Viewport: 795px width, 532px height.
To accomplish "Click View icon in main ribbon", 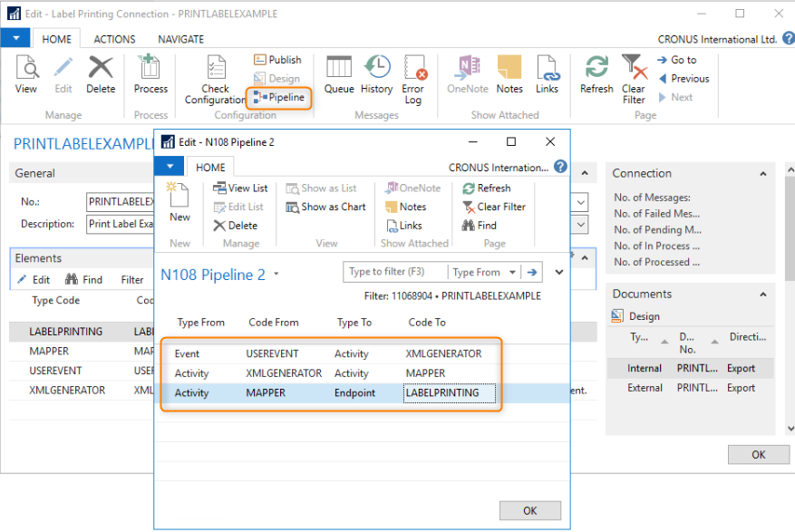I will click(26, 74).
